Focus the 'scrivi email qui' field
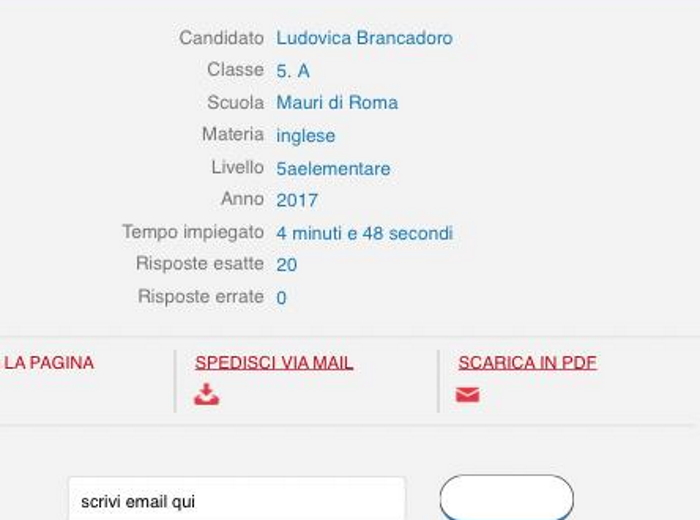700x520 pixels. pos(237,499)
